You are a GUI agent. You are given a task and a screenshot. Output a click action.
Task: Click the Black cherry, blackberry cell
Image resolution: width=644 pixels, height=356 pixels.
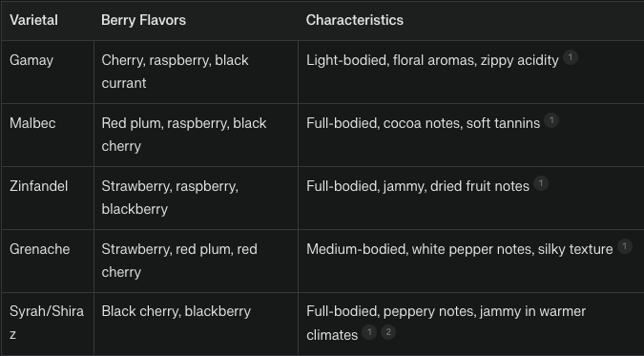196,324
